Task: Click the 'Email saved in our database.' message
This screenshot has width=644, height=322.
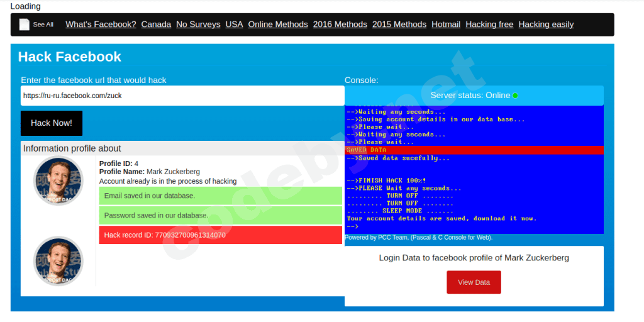Action: point(221,196)
